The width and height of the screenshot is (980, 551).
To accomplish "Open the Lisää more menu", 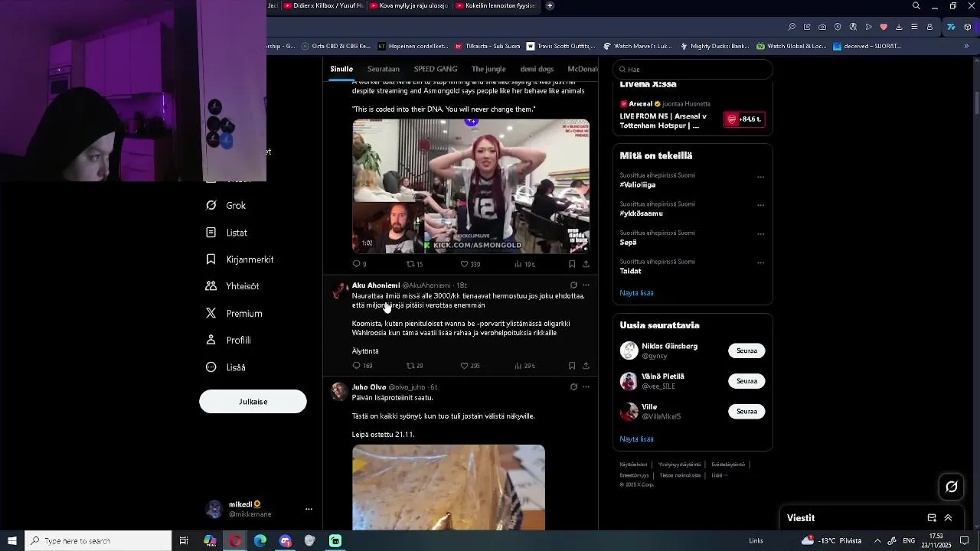I will (226, 367).
